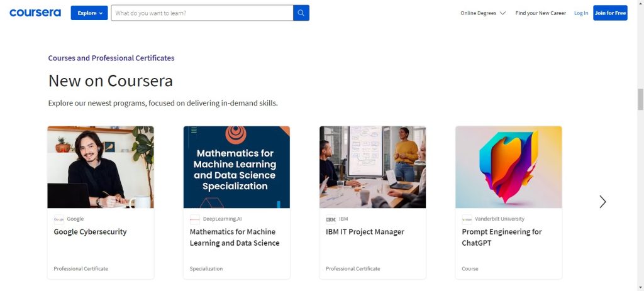Screen dimensions: 644x291
Task: Click the search input field
Action: (x=202, y=13)
